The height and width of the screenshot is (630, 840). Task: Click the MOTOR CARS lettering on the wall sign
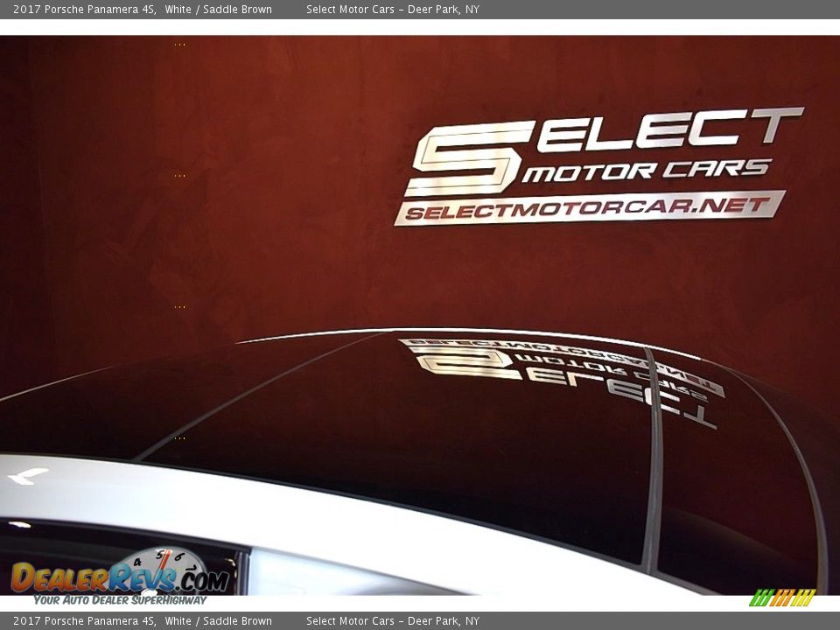click(646, 170)
